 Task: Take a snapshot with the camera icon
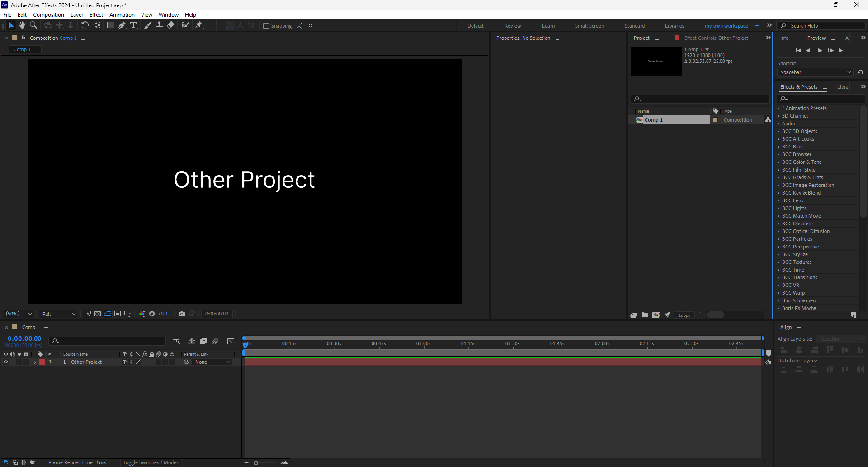(182, 314)
